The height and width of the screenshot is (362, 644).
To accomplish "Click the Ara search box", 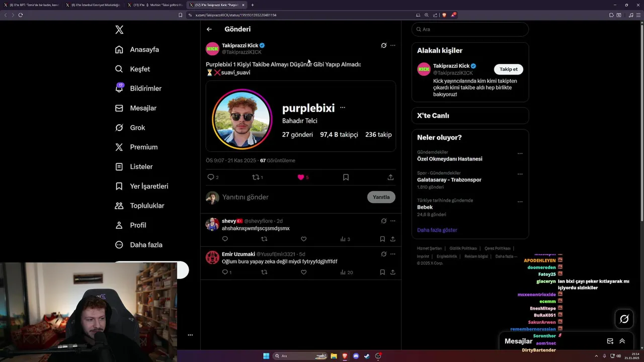I will point(470,29).
